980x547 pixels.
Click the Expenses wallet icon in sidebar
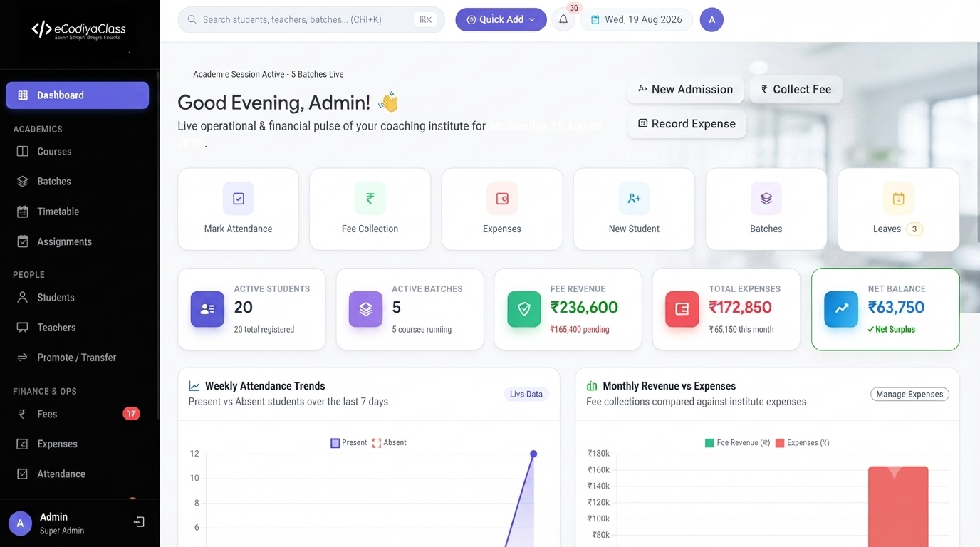pyautogui.click(x=23, y=444)
